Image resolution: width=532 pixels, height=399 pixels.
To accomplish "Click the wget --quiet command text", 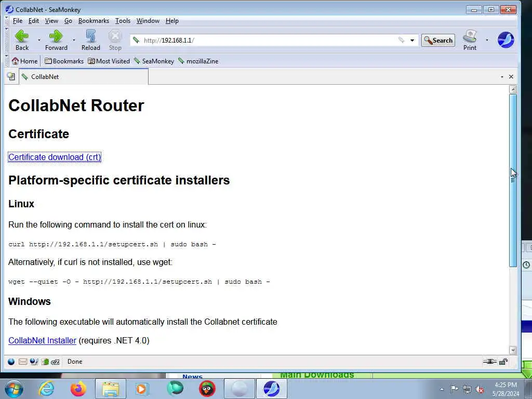I will pos(139,282).
